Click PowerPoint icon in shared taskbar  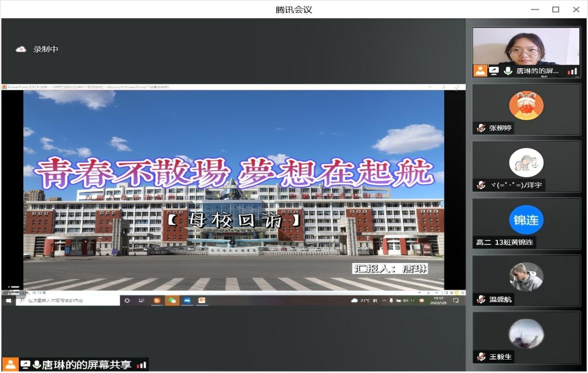[202, 300]
